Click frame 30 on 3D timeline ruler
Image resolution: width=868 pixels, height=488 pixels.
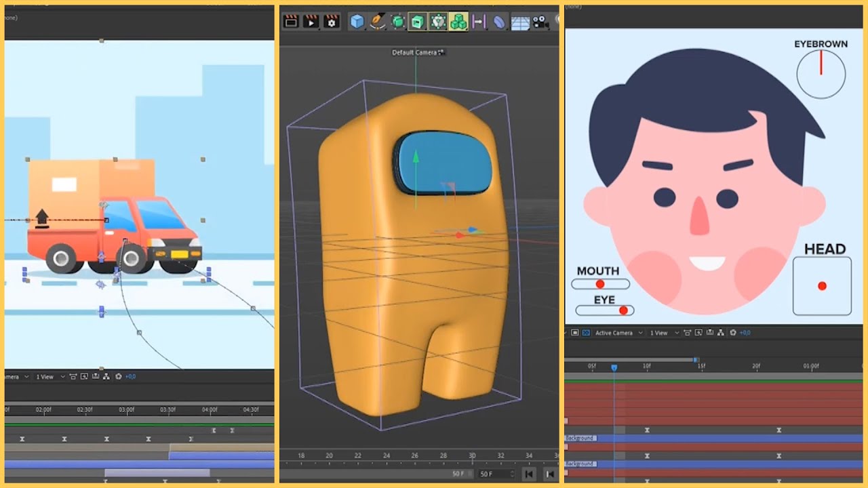(x=472, y=455)
